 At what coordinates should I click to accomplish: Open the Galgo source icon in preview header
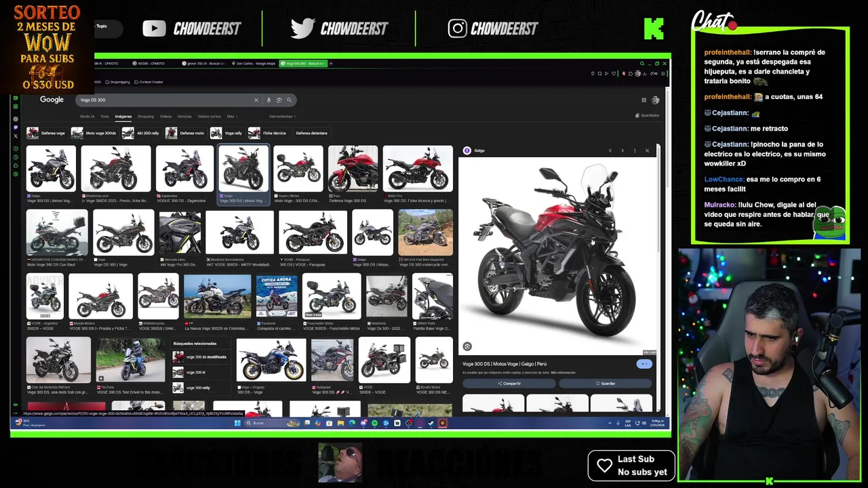(x=467, y=150)
